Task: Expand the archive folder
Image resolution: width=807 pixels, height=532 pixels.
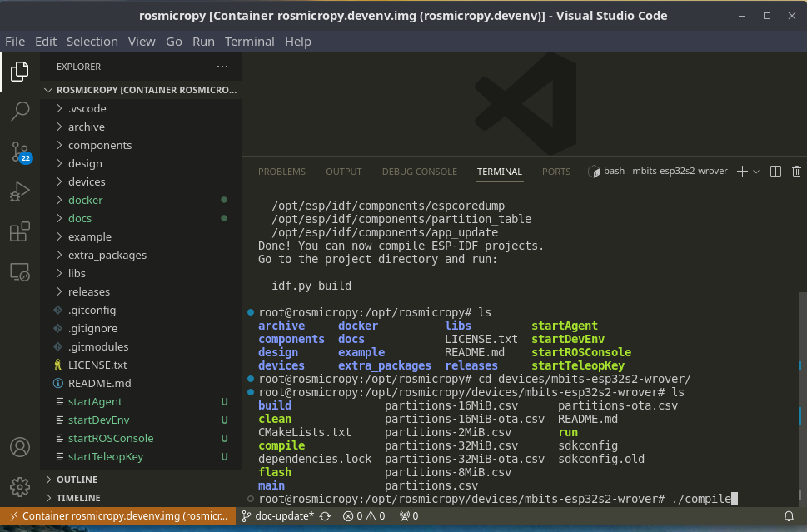Action: [x=141, y=127]
